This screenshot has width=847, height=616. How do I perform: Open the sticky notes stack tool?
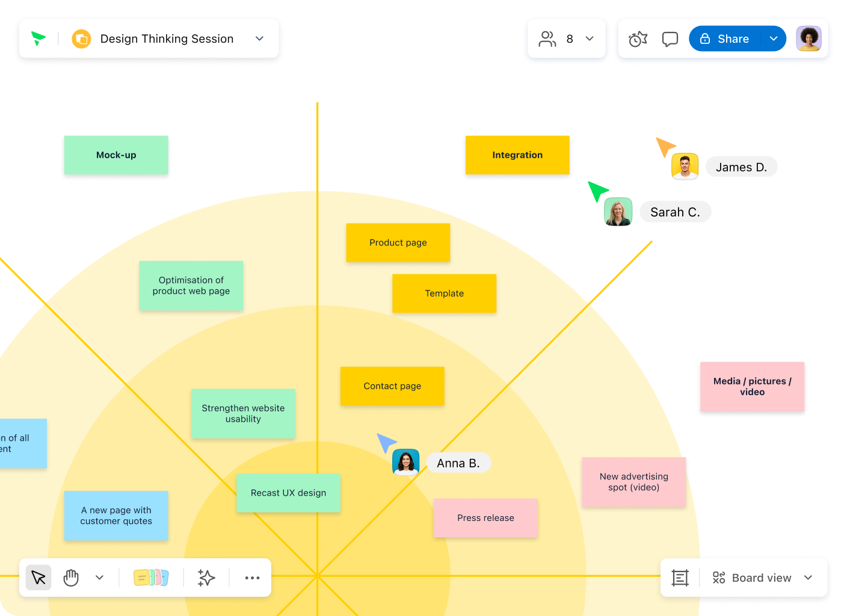point(151,578)
